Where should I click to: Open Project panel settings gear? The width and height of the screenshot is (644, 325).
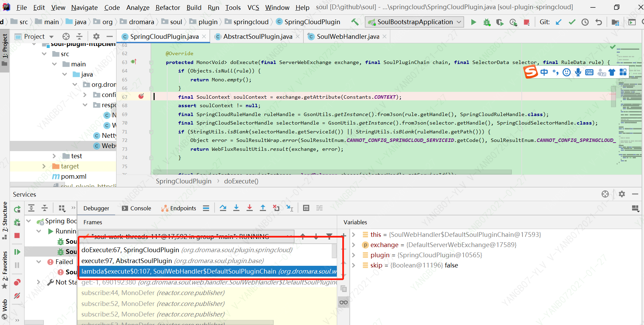(96, 36)
